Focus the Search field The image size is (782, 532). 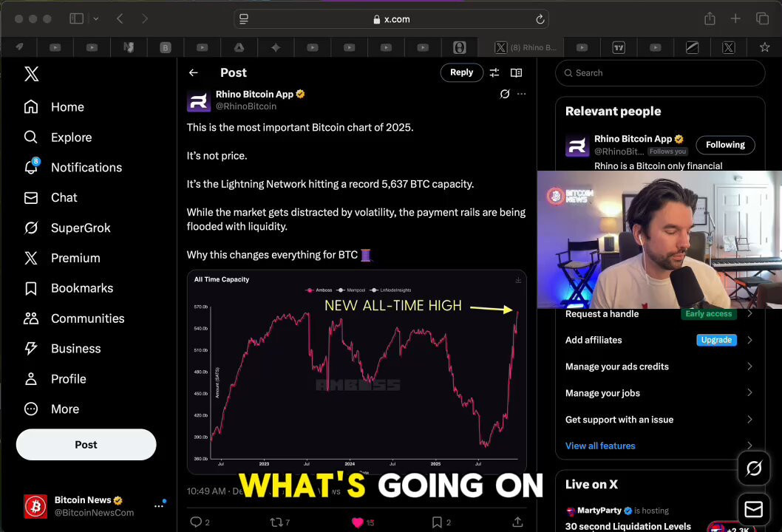click(660, 73)
